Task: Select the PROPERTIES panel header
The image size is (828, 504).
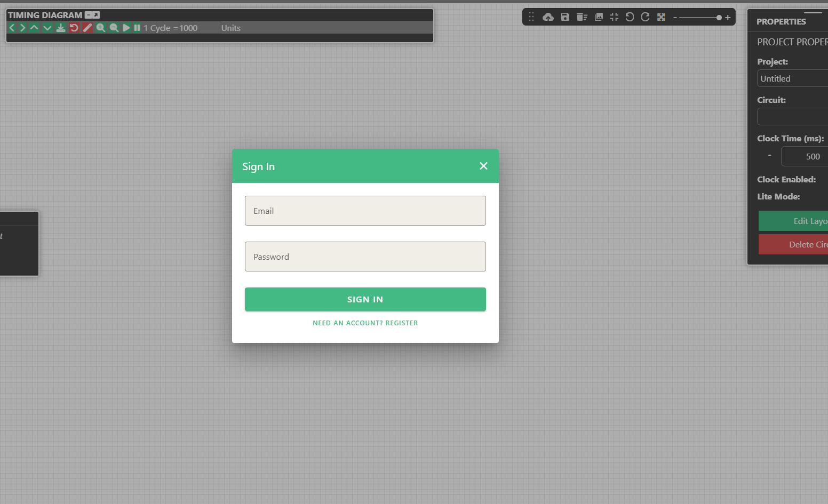Action: (x=781, y=21)
